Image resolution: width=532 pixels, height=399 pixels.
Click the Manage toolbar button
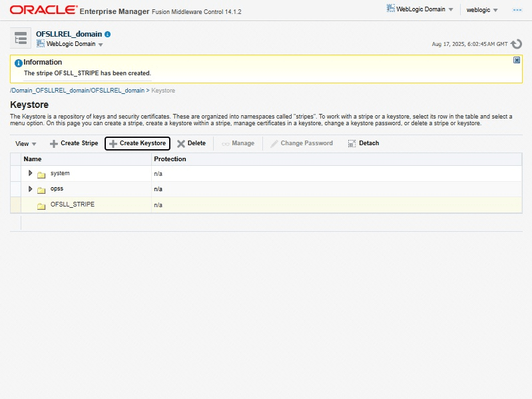pyautogui.click(x=238, y=143)
